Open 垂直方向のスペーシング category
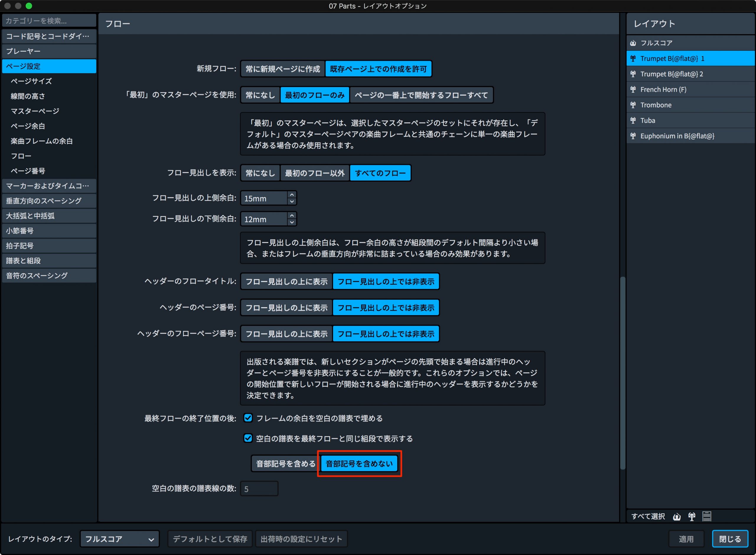The height and width of the screenshot is (555, 756). point(49,201)
